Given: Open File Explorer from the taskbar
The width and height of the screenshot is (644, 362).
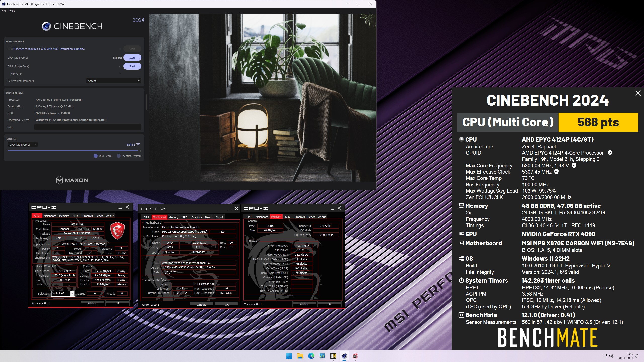Looking at the screenshot, I should [300, 356].
